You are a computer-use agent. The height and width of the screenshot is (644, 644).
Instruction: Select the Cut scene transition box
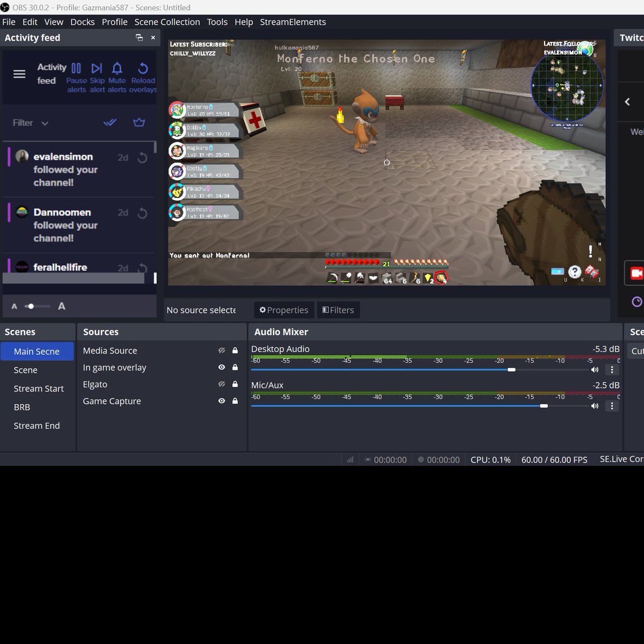[x=635, y=351]
